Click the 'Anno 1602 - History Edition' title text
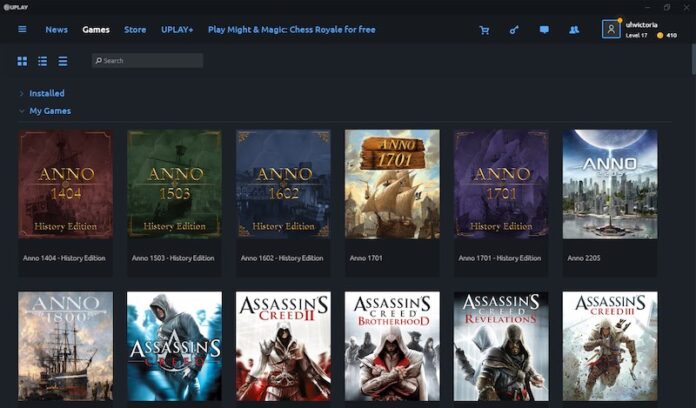 tap(282, 258)
